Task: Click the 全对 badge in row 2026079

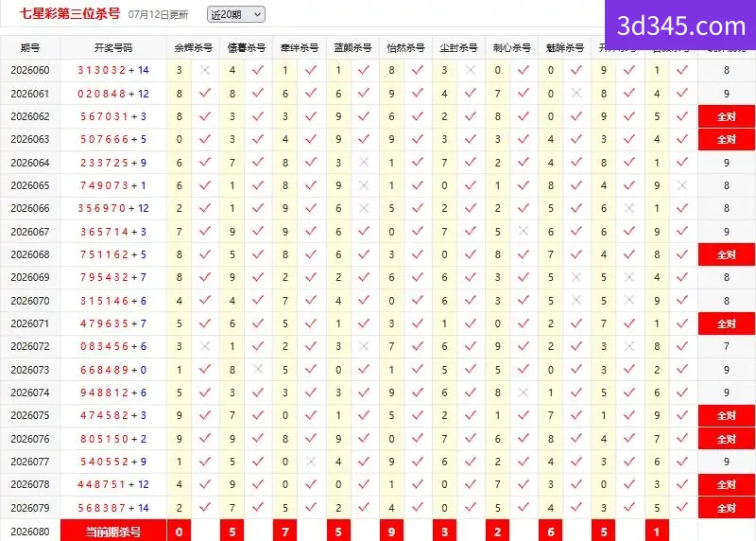Action: [726, 508]
